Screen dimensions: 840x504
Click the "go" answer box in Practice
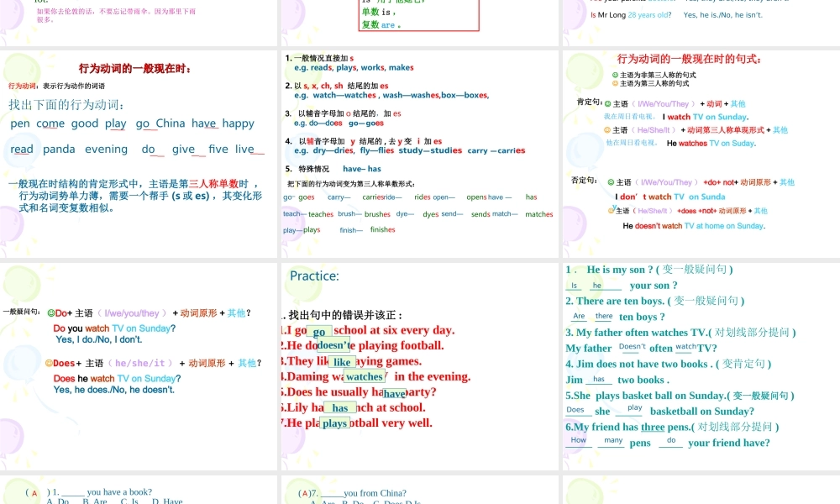pyautogui.click(x=319, y=332)
